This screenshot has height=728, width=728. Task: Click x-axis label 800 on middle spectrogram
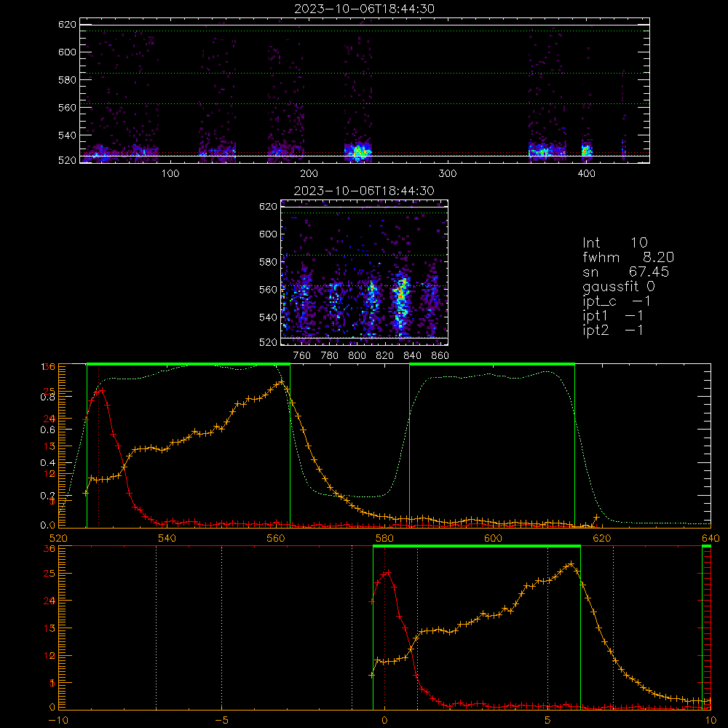[x=357, y=356]
